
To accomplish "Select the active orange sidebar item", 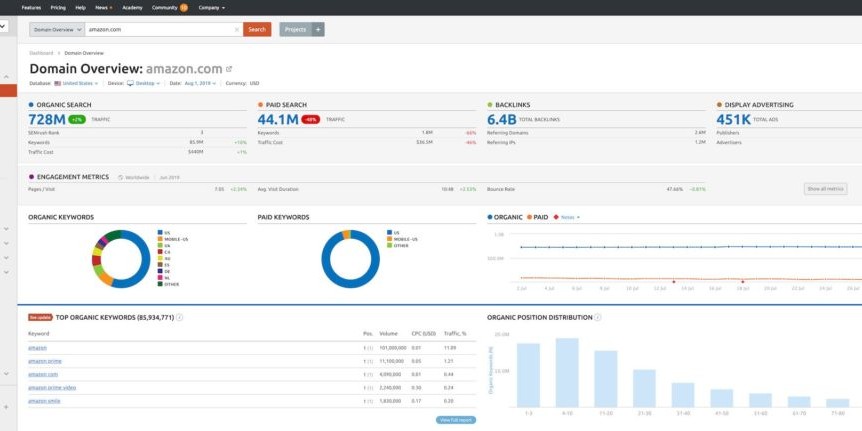I will tap(8, 91).
